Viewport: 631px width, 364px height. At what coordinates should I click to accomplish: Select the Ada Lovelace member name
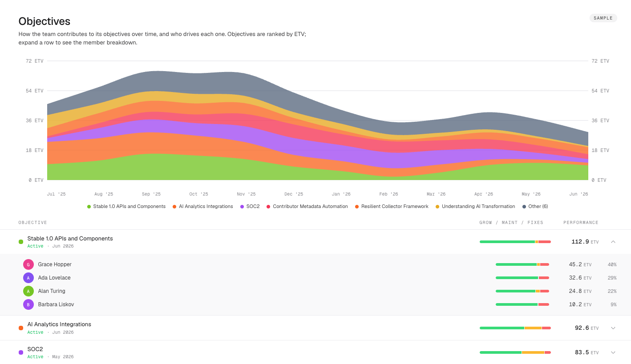[x=54, y=278]
